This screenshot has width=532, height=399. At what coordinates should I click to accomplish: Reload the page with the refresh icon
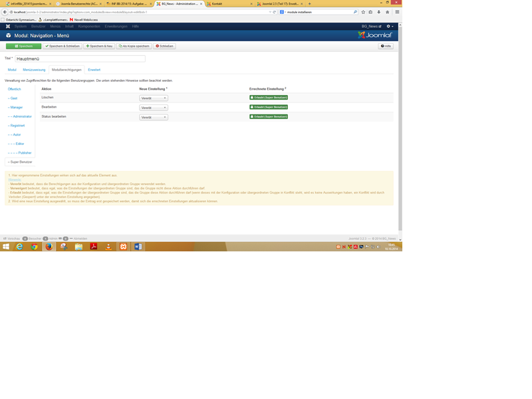pos(274,12)
